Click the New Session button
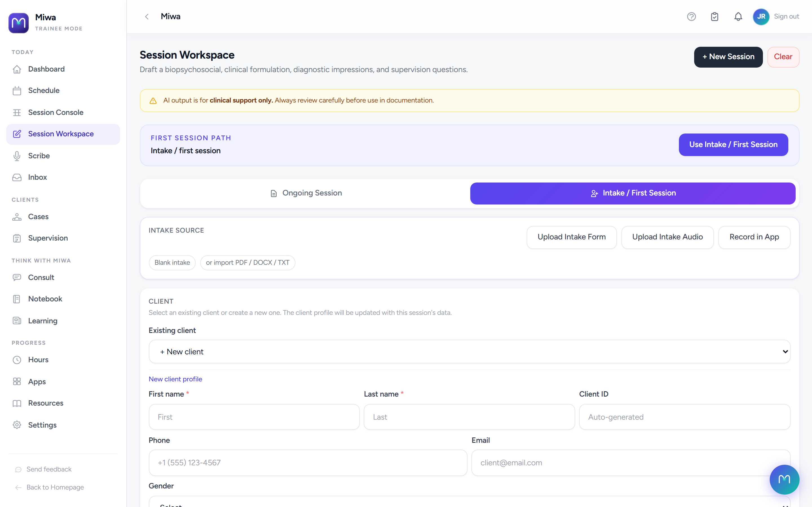Image resolution: width=812 pixels, height=507 pixels. 728,57
